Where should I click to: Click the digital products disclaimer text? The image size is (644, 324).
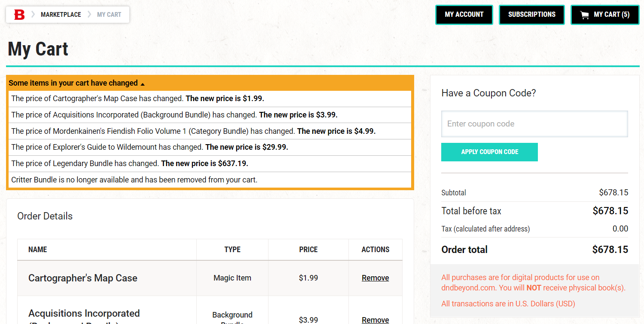point(533,283)
